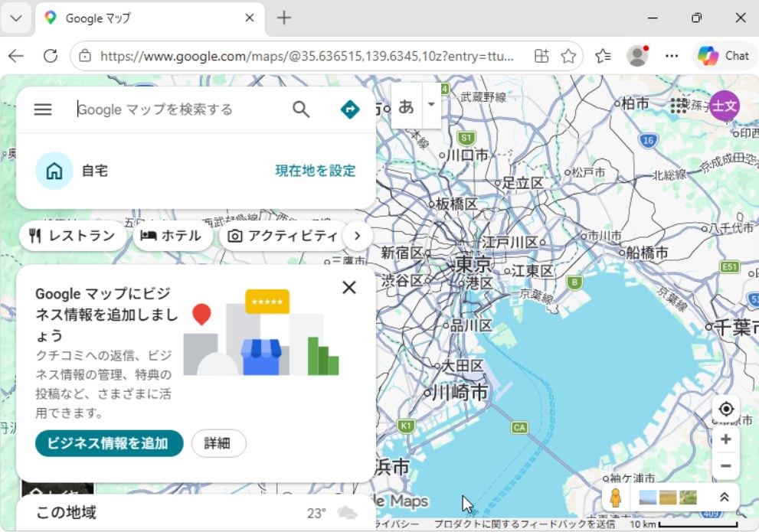Toggle the 10 km map scale
This screenshot has width=759, height=532.
point(683,524)
